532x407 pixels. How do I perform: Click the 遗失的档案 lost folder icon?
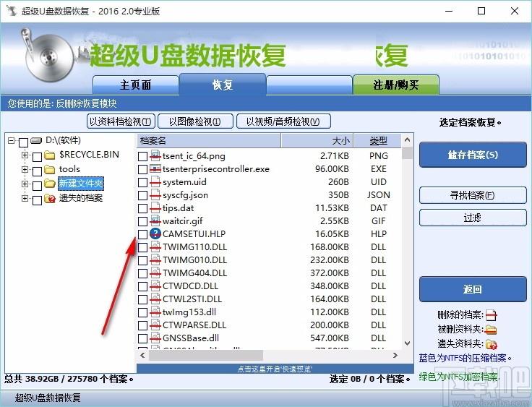coord(50,198)
